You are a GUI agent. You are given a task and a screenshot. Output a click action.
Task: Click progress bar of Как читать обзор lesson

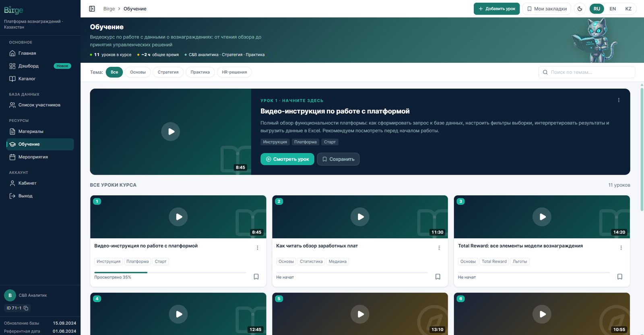[352, 273]
